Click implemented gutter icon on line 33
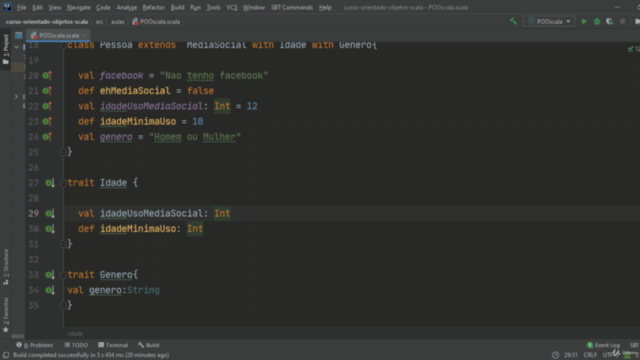This screenshot has width=640, height=360. point(50,275)
